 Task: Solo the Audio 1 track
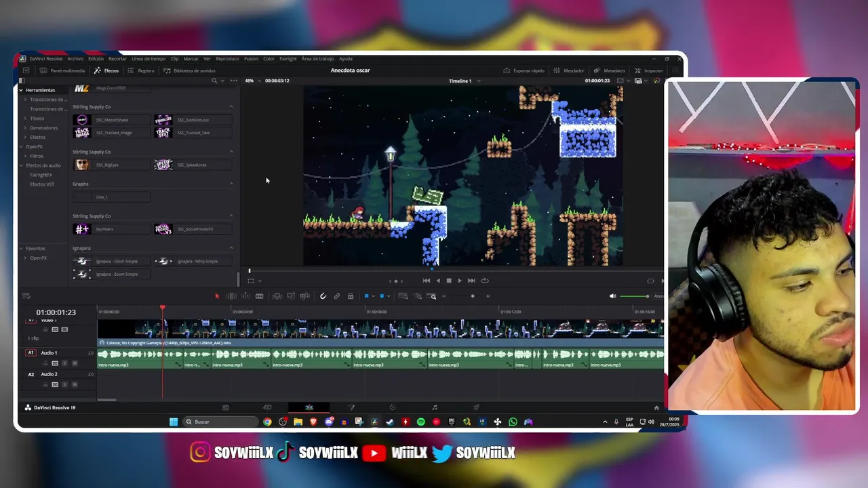click(x=65, y=363)
